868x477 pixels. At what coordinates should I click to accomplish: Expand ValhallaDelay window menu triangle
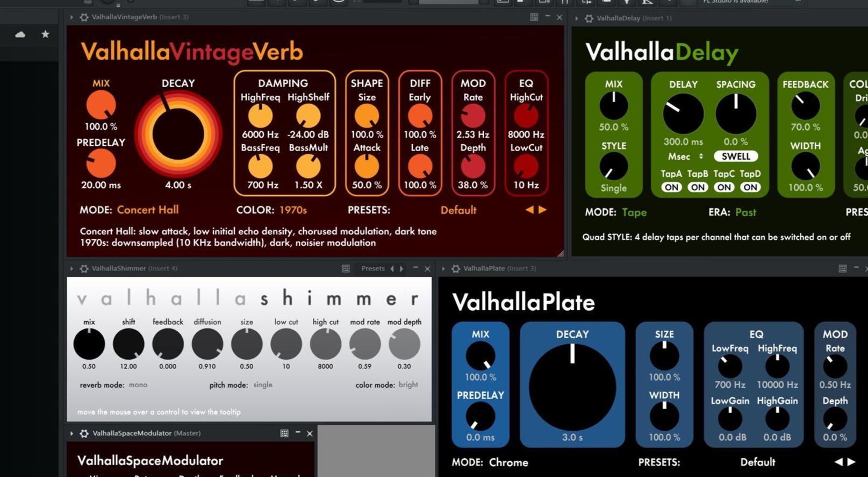point(577,18)
